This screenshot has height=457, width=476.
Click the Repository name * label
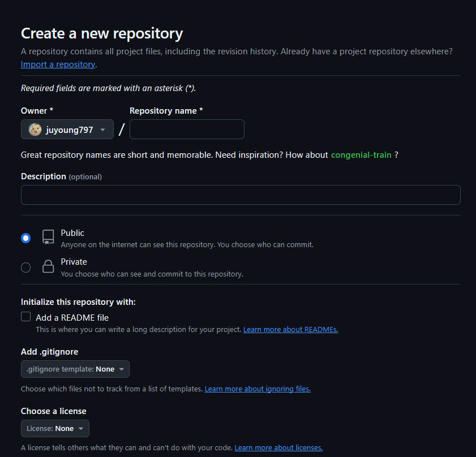(x=166, y=111)
